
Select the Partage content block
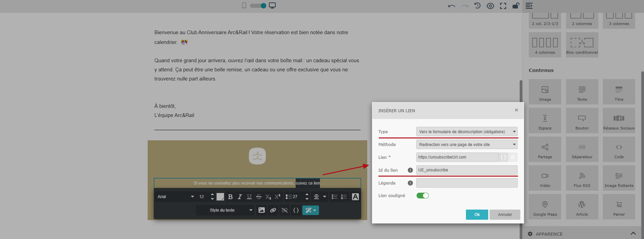(x=545, y=149)
